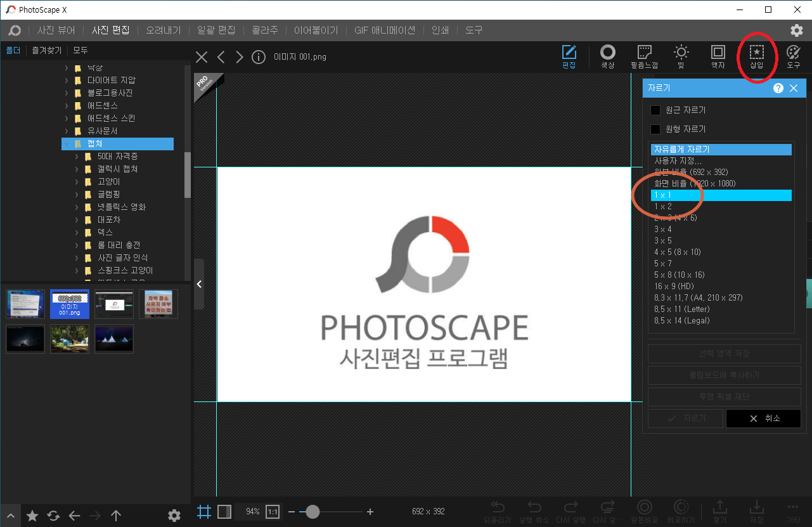Viewport: 812px width, 527px height.
Task: Click 선택 영역 저장 button
Action: click(x=724, y=353)
